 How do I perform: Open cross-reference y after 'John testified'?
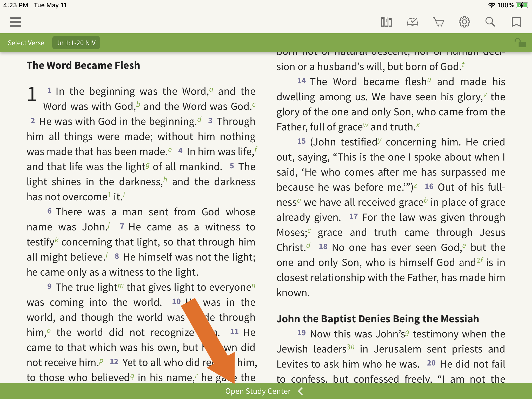click(380, 141)
